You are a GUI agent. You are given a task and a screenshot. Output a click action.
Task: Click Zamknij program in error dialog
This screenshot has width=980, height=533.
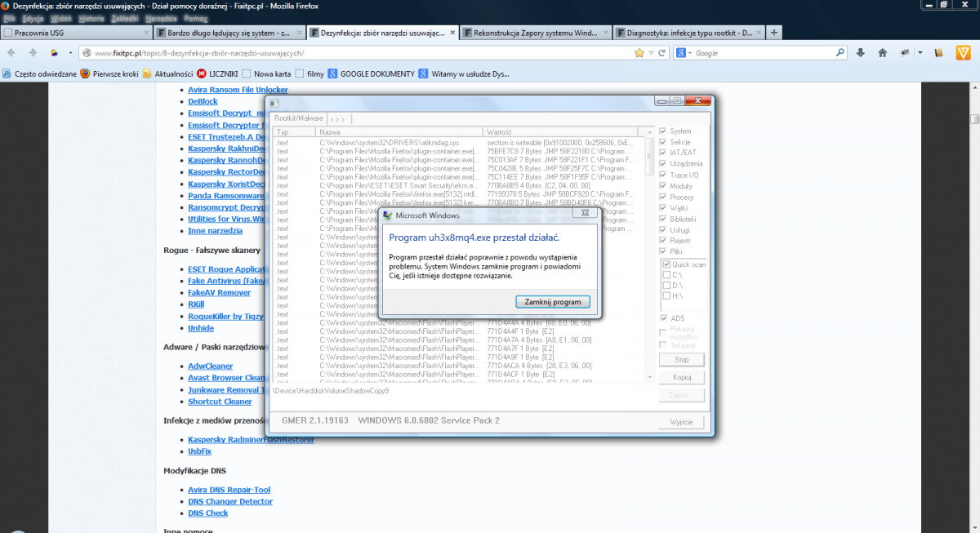pos(553,302)
